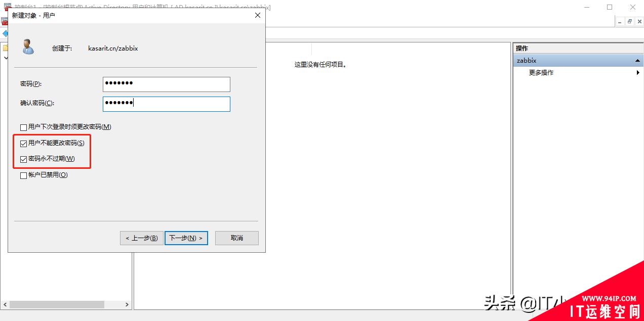Proceed with 下一步(N) button
Viewport: 644px width, 321px height.
[186, 238]
